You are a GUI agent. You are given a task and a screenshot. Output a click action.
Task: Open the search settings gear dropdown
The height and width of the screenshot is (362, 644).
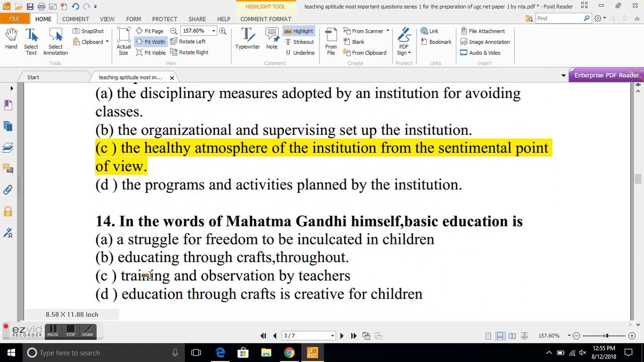point(600,19)
